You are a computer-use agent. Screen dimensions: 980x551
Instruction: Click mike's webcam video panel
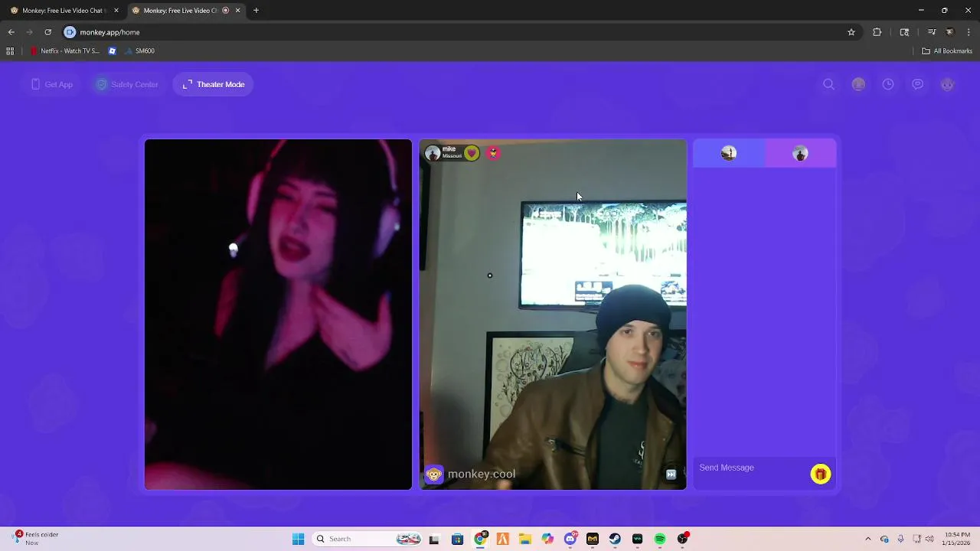[553, 315]
